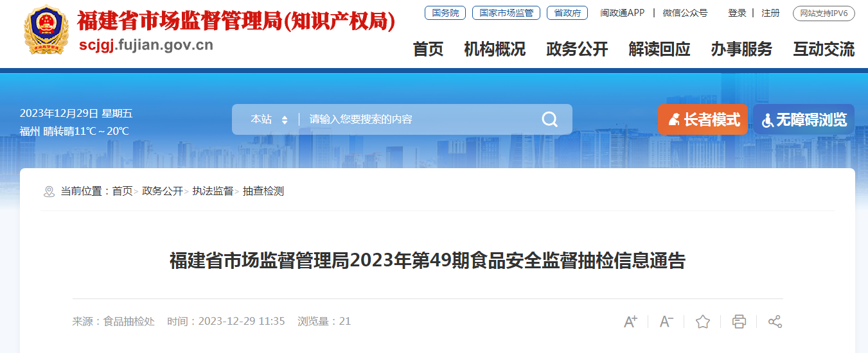Click the location pin icon

49,191
